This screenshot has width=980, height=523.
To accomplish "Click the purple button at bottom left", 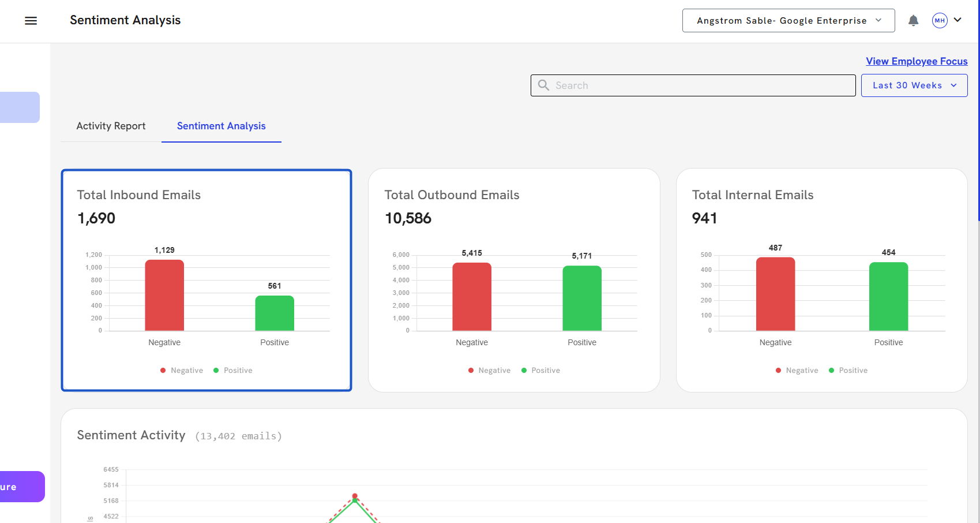I will click(x=21, y=487).
